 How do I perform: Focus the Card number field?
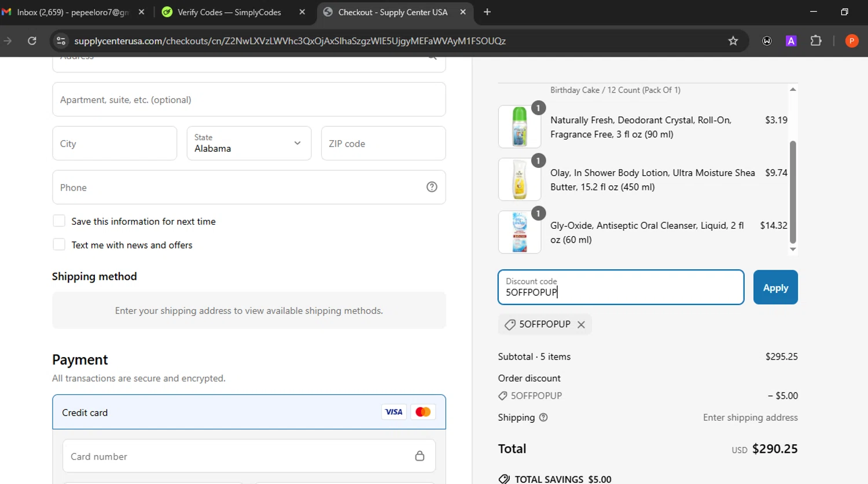249,456
